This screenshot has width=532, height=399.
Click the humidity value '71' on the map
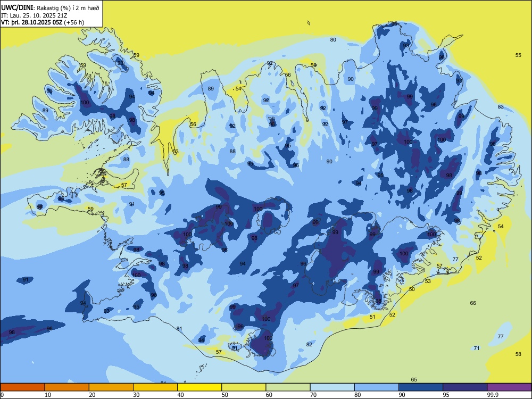[477, 348]
